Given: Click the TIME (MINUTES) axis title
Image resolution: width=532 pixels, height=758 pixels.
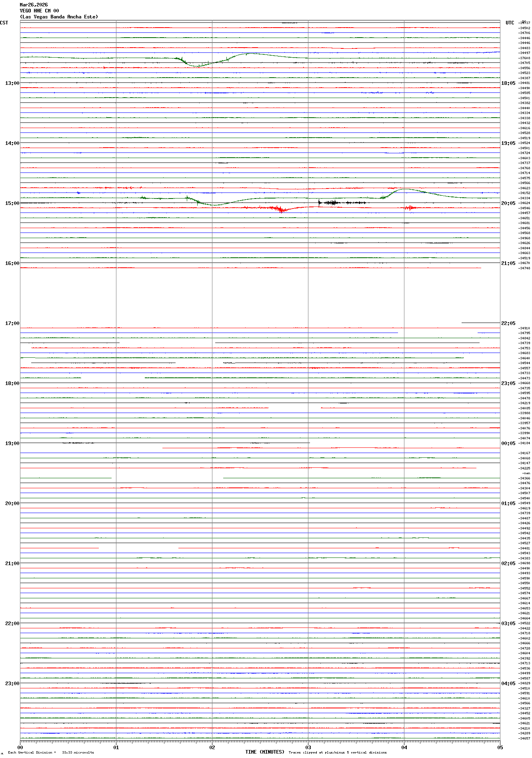Looking at the screenshot, I should tap(265, 752).
